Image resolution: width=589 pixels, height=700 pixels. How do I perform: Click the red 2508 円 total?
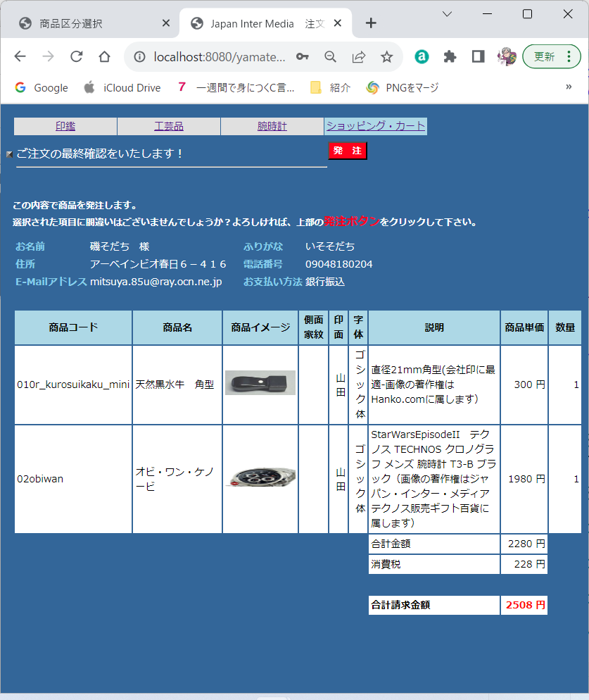[526, 605]
